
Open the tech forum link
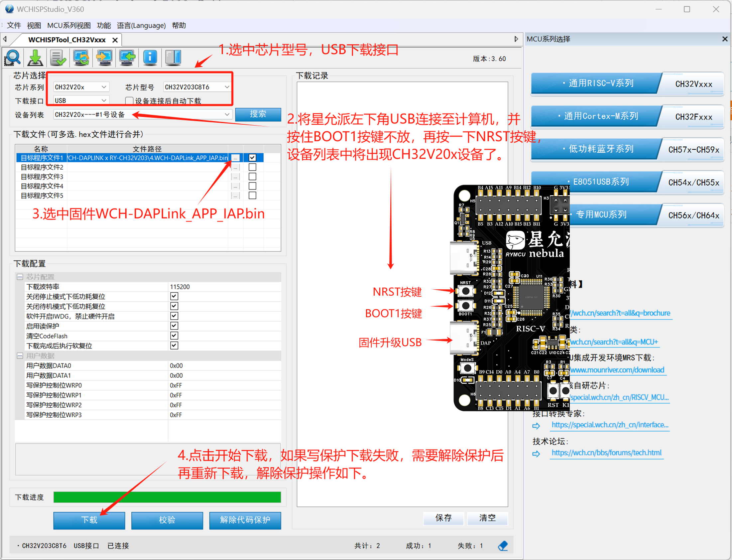pos(607,452)
